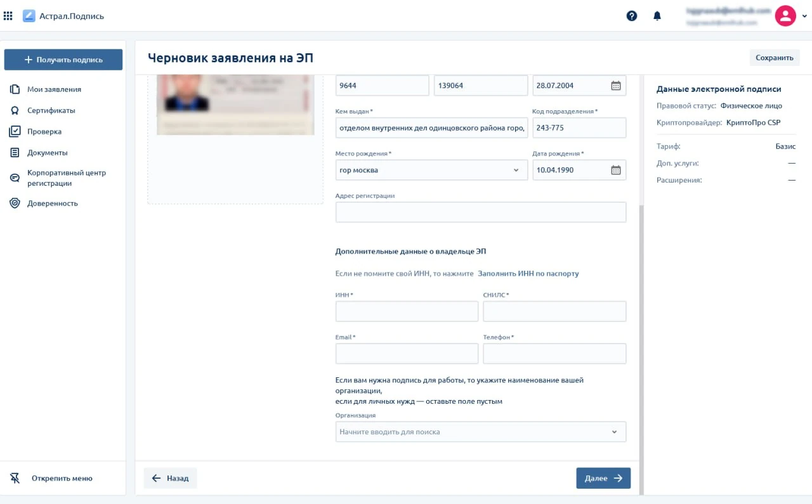Click the Астрал.Подпись logo icon
The image size is (812, 504).
tap(29, 16)
